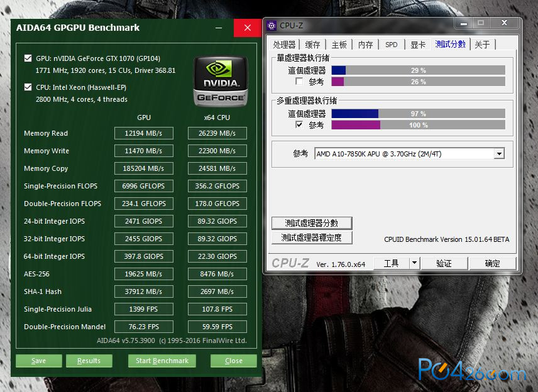Close the CPU-Z window

(x=504, y=23)
